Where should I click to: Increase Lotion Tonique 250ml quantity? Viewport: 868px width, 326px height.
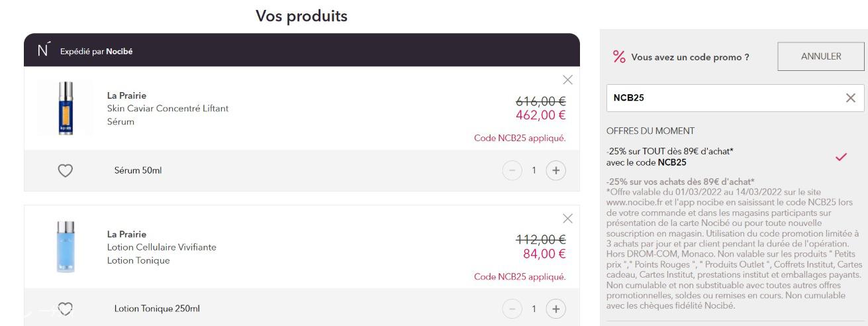(556, 309)
